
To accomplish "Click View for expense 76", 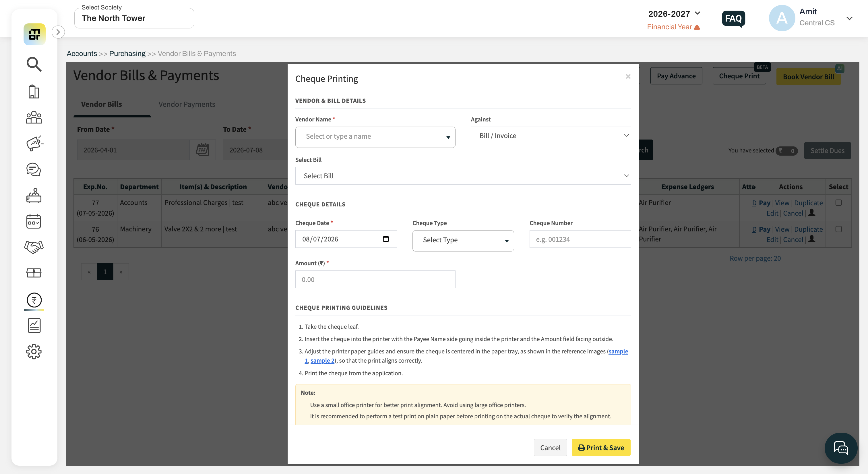I will (782, 229).
